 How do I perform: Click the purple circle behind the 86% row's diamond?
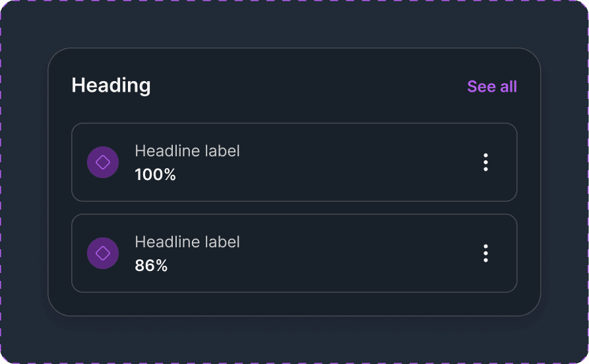tap(92, 245)
